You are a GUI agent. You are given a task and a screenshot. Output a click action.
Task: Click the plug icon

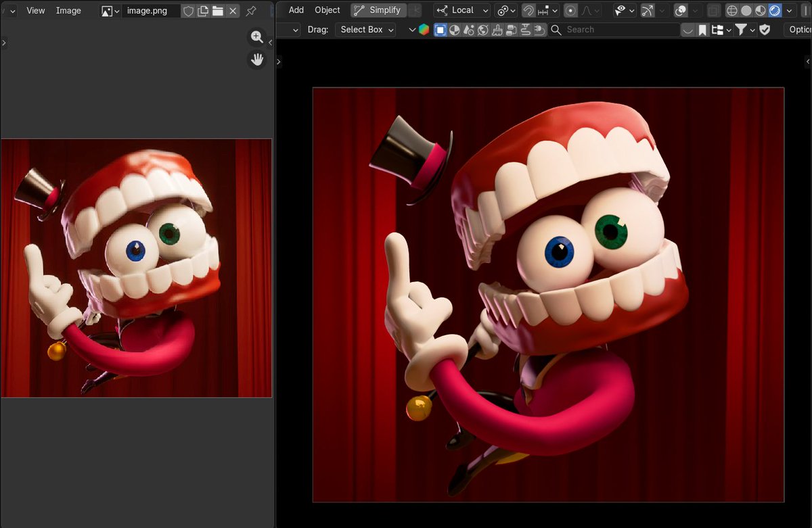click(539, 30)
